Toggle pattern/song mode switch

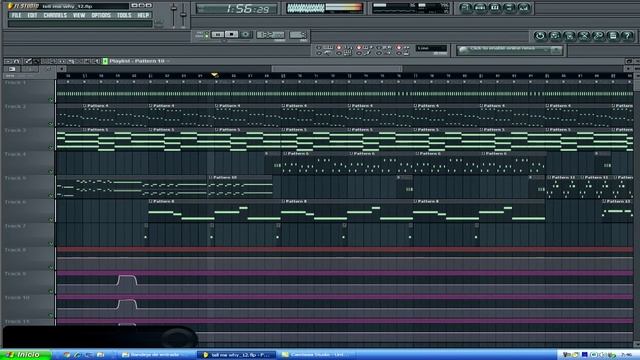(206, 35)
